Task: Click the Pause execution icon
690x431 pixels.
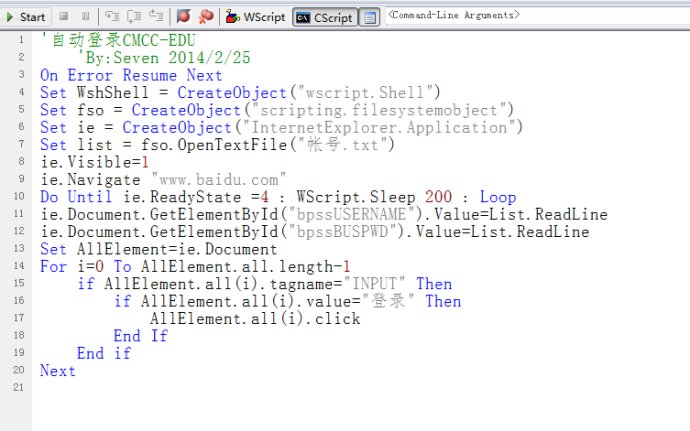Action: coord(85,16)
